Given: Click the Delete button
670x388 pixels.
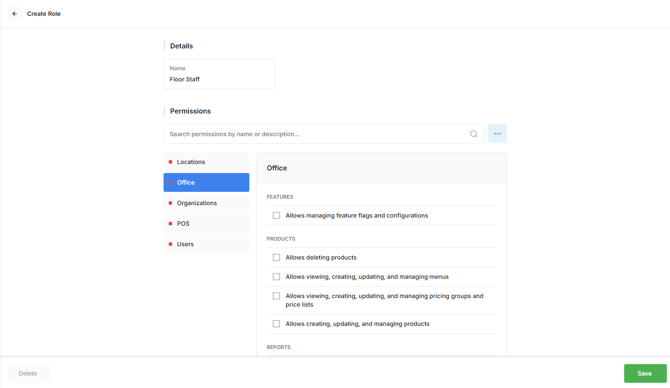Looking at the screenshot, I should [28, 373].
